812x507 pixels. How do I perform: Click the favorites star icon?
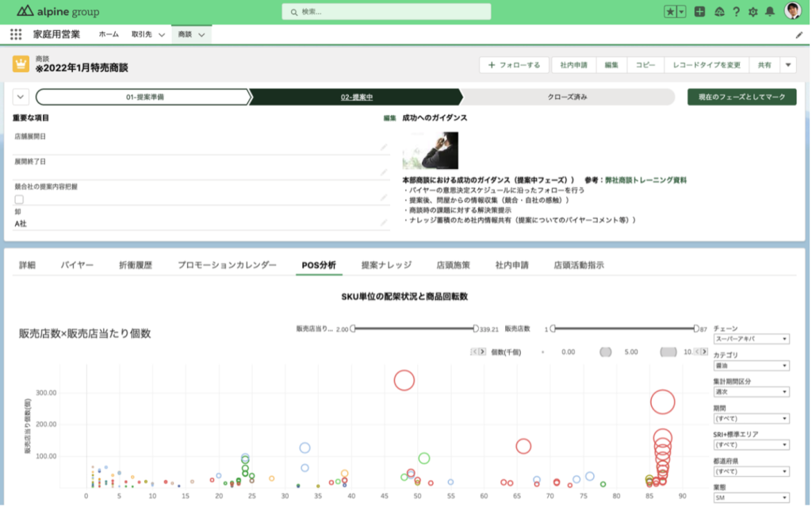[x=670, y=12]
